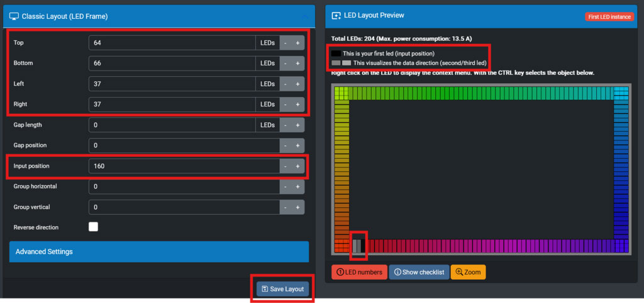
Task: Click into the Top LEDs input field
Action: 172,43
